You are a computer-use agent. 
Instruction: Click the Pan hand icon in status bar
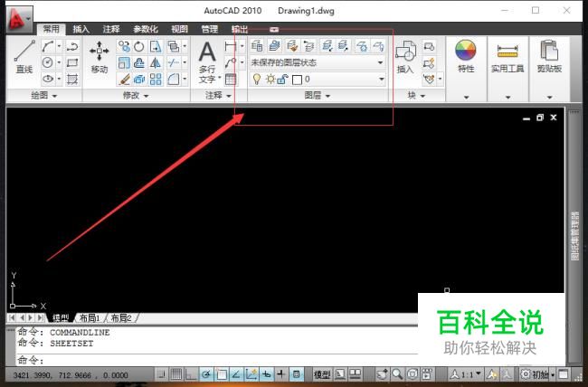coord(383,373)
